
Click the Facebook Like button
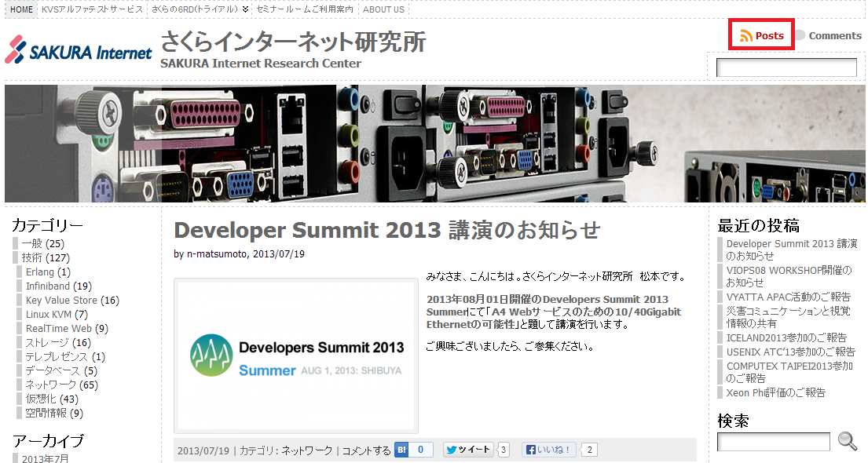(549, 450)
